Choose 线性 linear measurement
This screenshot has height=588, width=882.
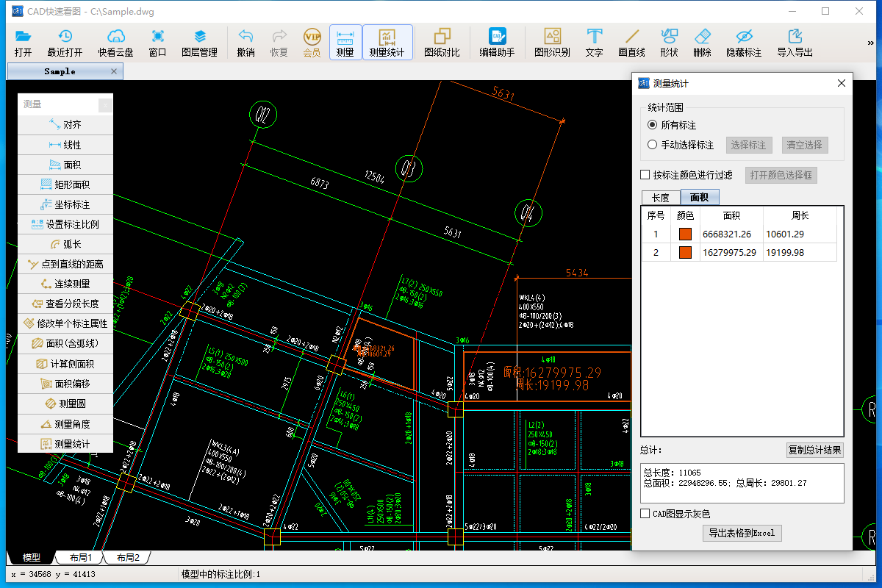pos(65,145)
